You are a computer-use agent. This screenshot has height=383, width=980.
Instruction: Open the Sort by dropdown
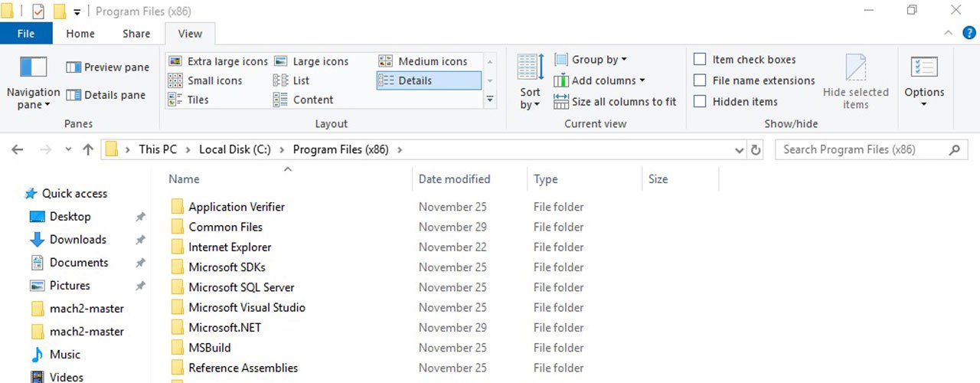coord(530,98)
